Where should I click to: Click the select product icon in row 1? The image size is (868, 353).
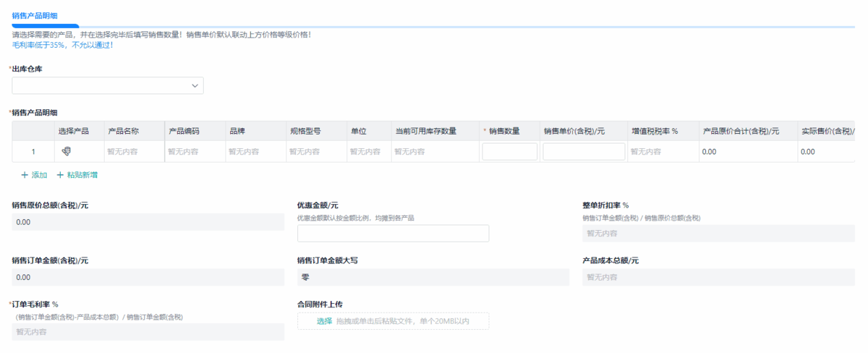point(67,151)
